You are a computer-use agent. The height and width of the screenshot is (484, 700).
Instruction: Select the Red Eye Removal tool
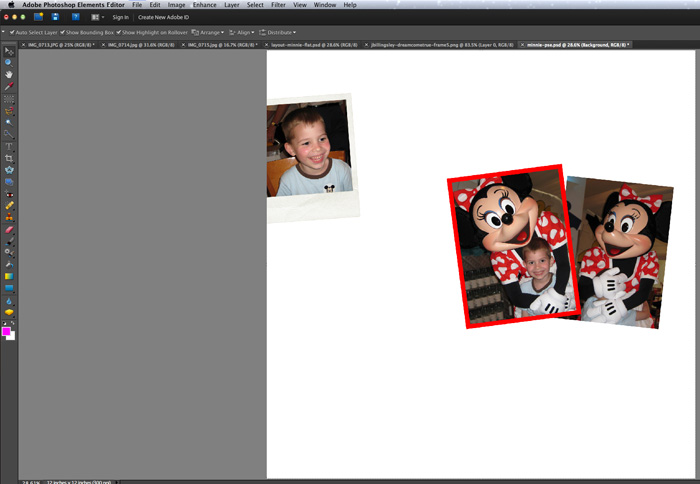[x=8, y=194]
